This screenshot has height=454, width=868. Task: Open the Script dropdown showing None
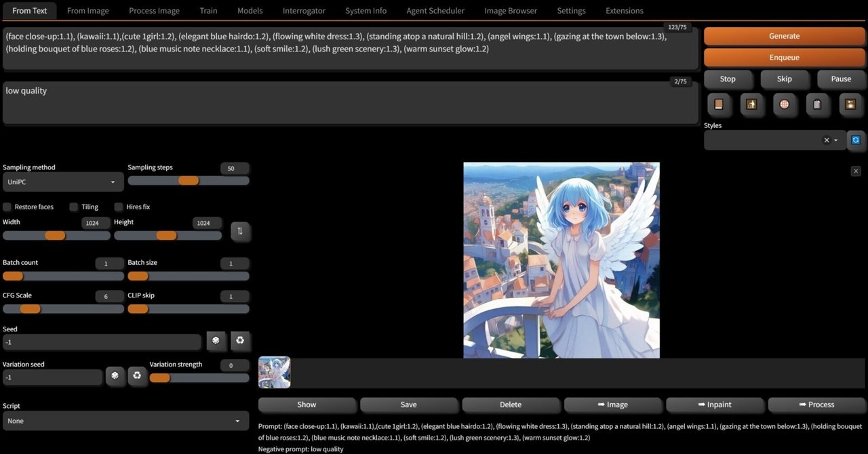click(x=125, y=420)
